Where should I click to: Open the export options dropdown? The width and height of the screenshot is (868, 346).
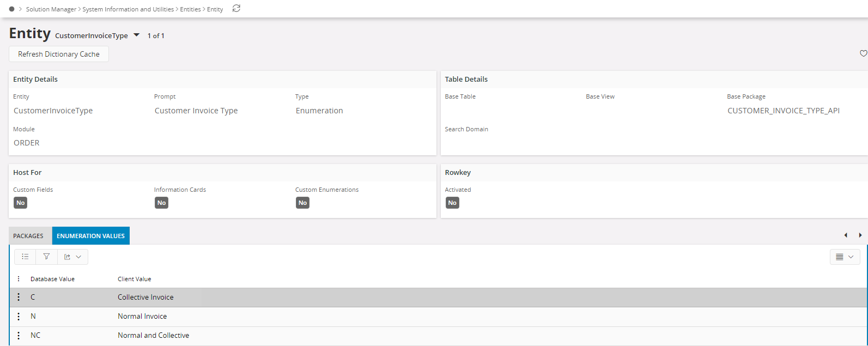[72, 257]
